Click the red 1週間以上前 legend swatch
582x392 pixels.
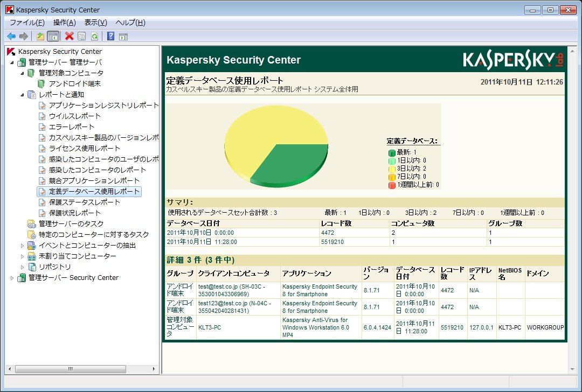(392, 185)
